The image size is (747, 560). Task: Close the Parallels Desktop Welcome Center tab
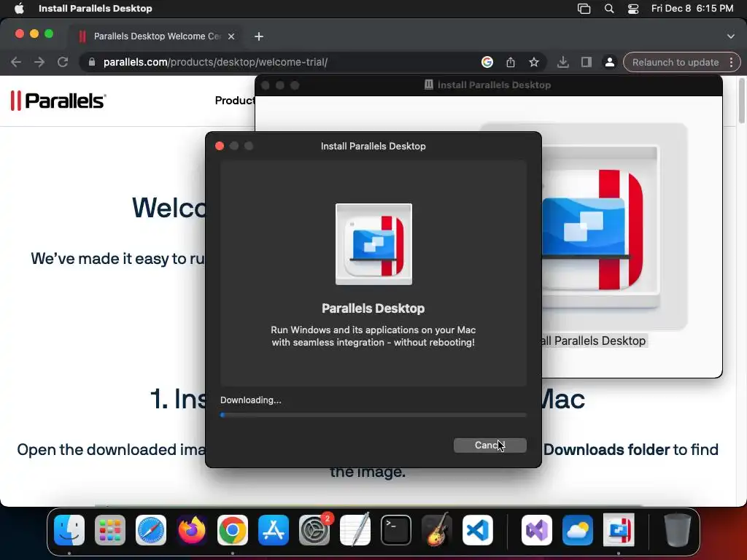[231, 36]
